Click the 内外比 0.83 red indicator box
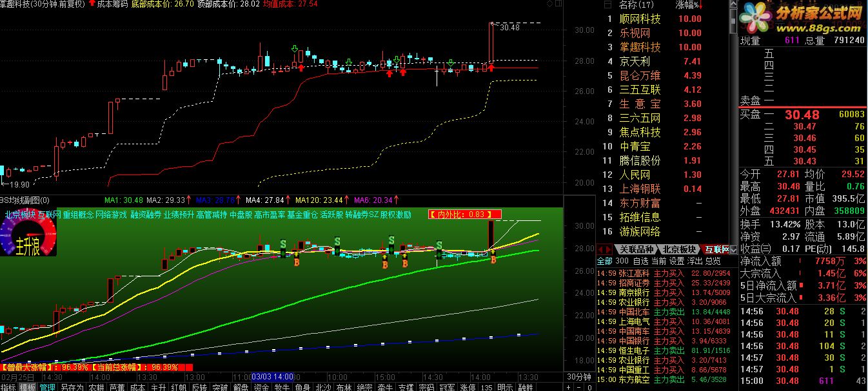Screen dimensions: 868x391 pos(464,215)
